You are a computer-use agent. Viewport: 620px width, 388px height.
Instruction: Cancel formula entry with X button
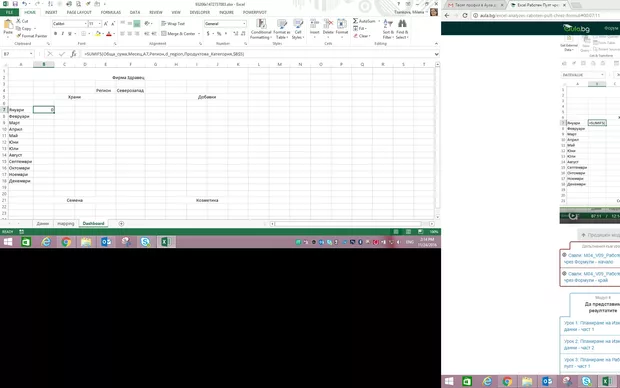(50, 54)
